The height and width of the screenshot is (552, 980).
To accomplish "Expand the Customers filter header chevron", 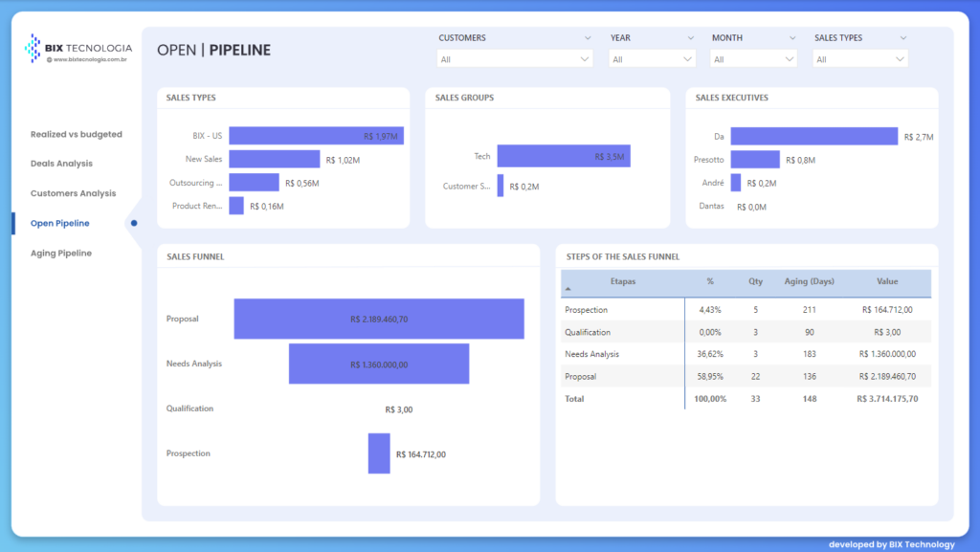I will point(587,38).
